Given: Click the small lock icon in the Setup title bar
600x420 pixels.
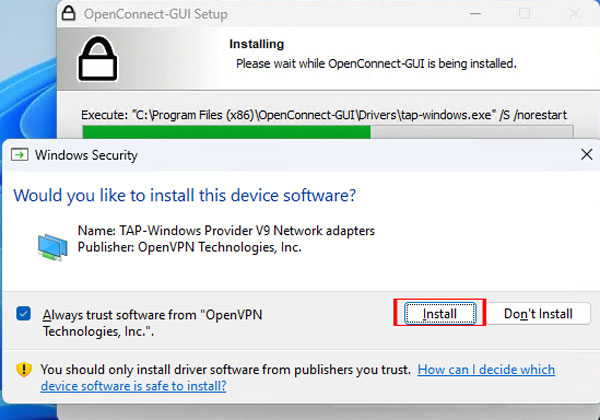Looking at the screenshot, I should (66, 15).
